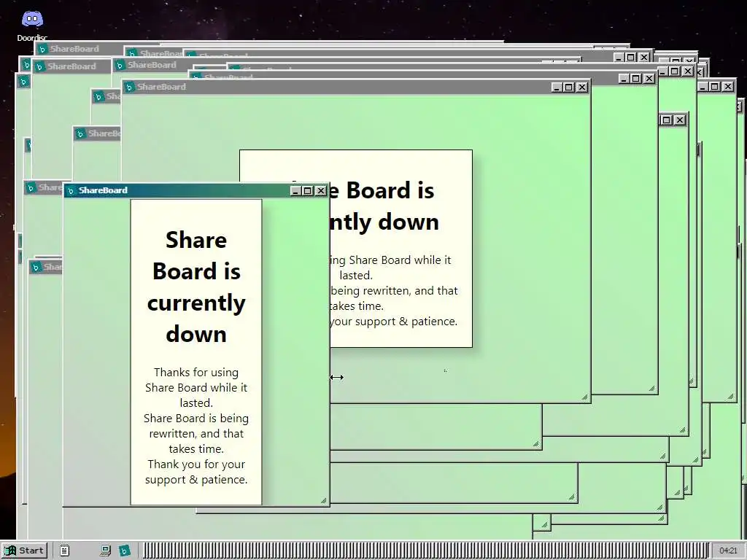Screen dimensions: 747x560
Task: Click title icon of the large inactive window holding the covered card
Action: (128, 87)
